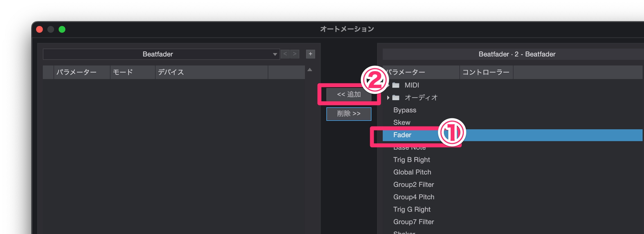The height and width of the screenshot is (234, 644).
Task: Click the オーディオ folder icon
Action: (x=396, y=98)
